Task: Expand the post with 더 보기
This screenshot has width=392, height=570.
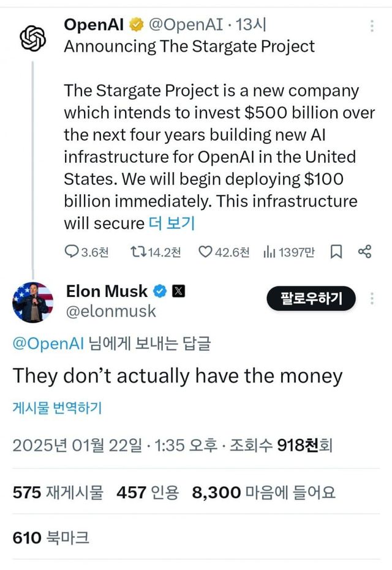Action: coord(171,223)
